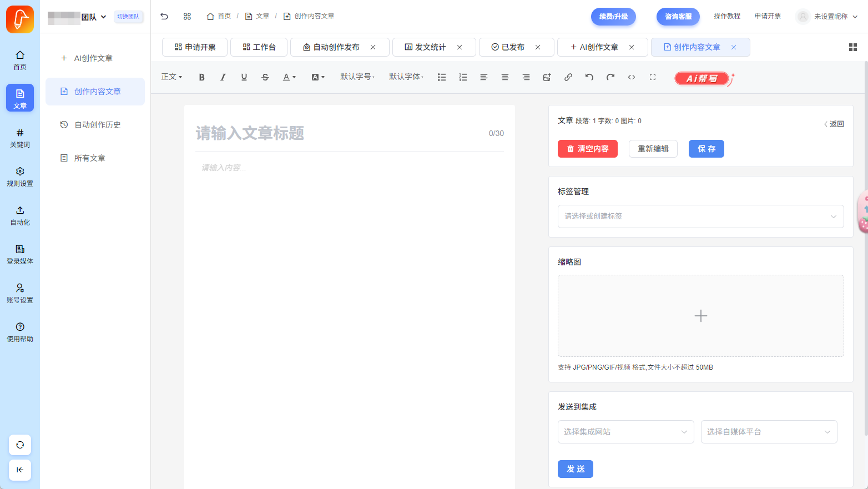This screenshot has width=868, height=489.
Task: Switch editor to fullscreen mode
Action: pyautogui.click(x=653, y=77)
